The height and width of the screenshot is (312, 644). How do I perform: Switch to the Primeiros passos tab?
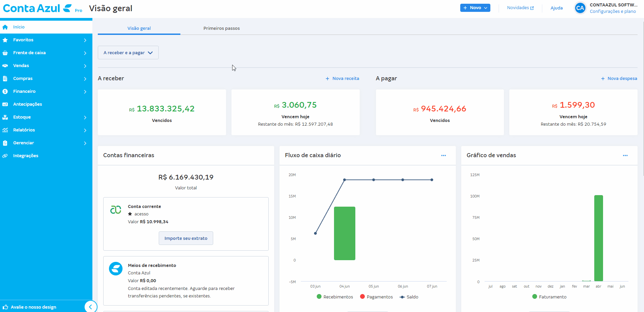(x=222, y=28)
